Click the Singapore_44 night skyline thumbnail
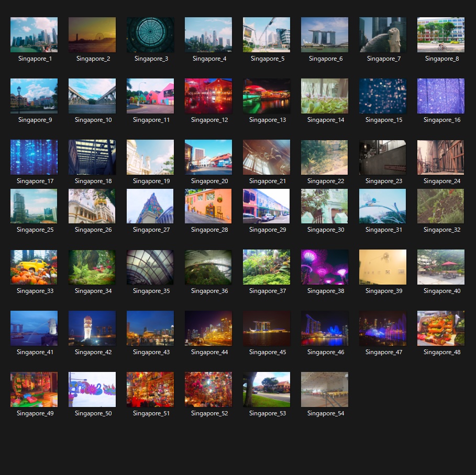Screen dimensions: 476x475 (x=208, y=329)
